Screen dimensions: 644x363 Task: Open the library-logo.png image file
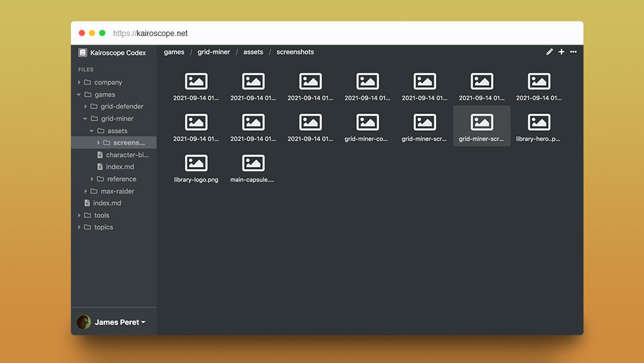click(x=196, y=167)
